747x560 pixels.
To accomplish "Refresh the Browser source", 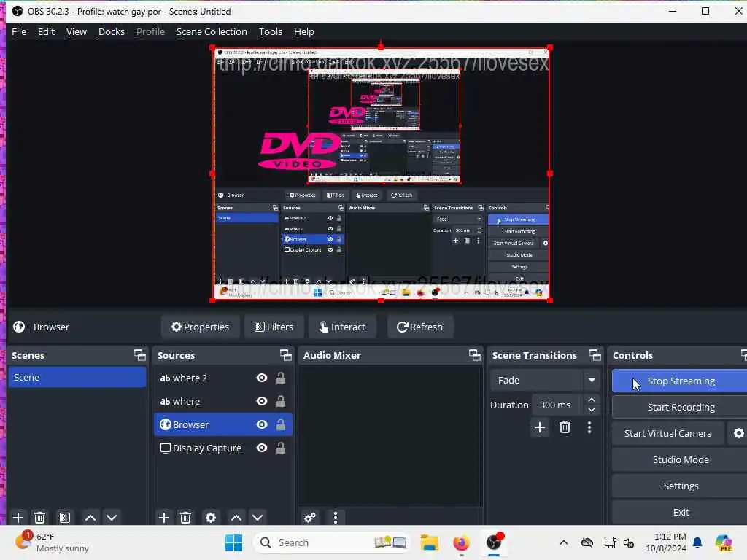I will [420, 327].
